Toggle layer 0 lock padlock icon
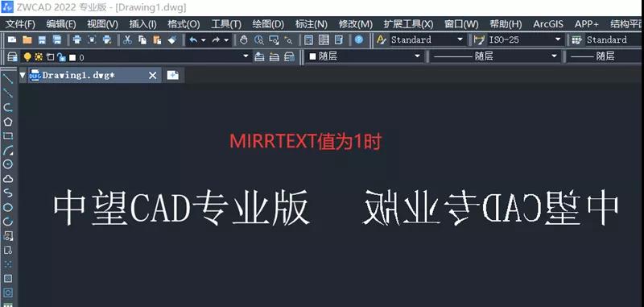The height and width of the screenshot is (307, 644). [61, 57]
